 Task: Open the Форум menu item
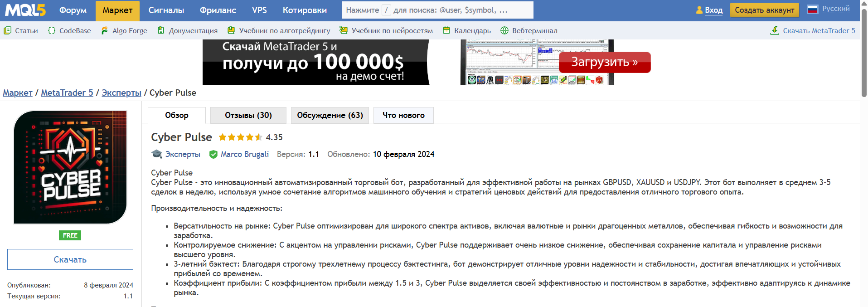[x=73, y=10]
